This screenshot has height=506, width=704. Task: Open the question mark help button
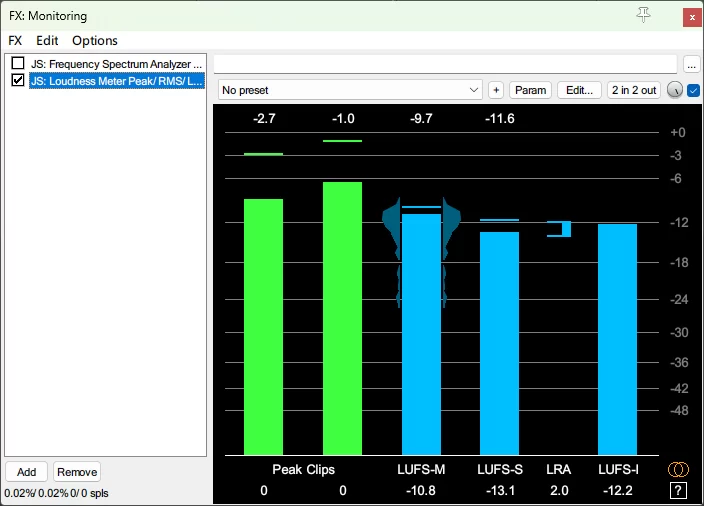678,490
